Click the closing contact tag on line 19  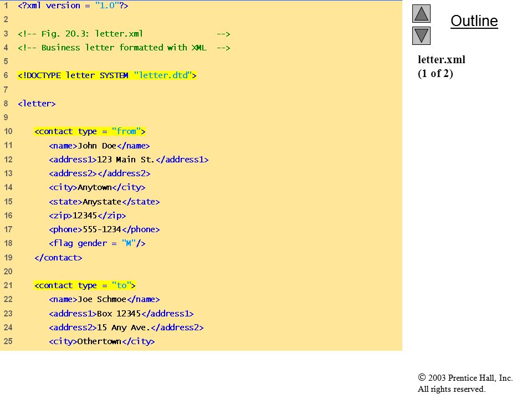pos(58,258)
